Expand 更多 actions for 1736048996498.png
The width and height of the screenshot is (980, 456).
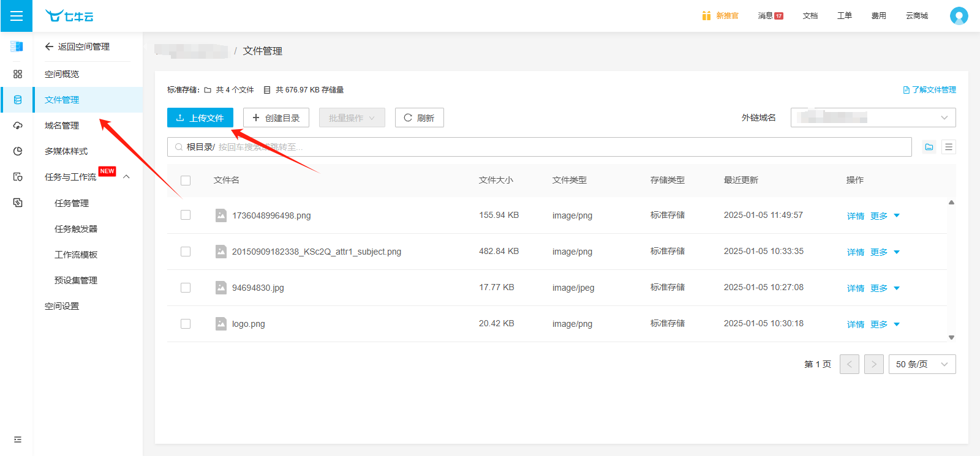(885, 215)
